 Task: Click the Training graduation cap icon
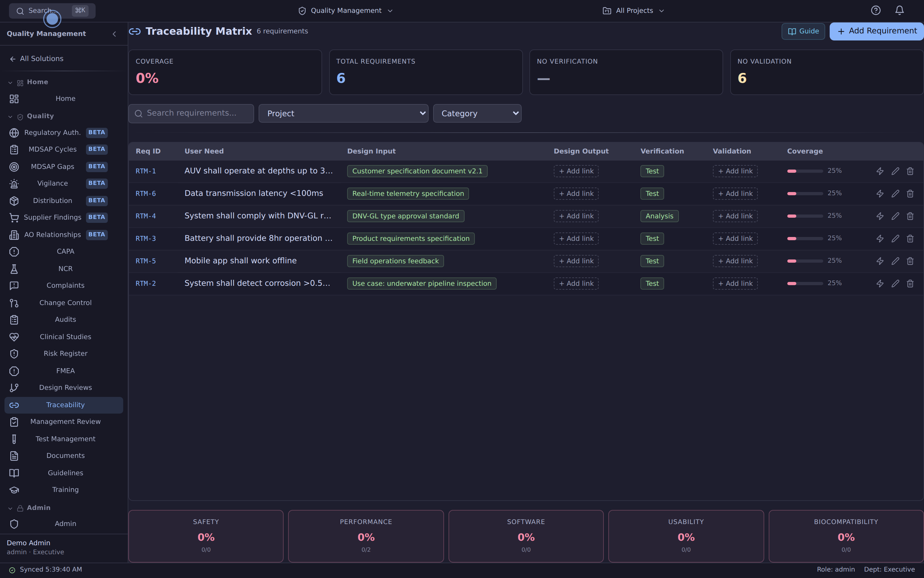pos(14,490)
